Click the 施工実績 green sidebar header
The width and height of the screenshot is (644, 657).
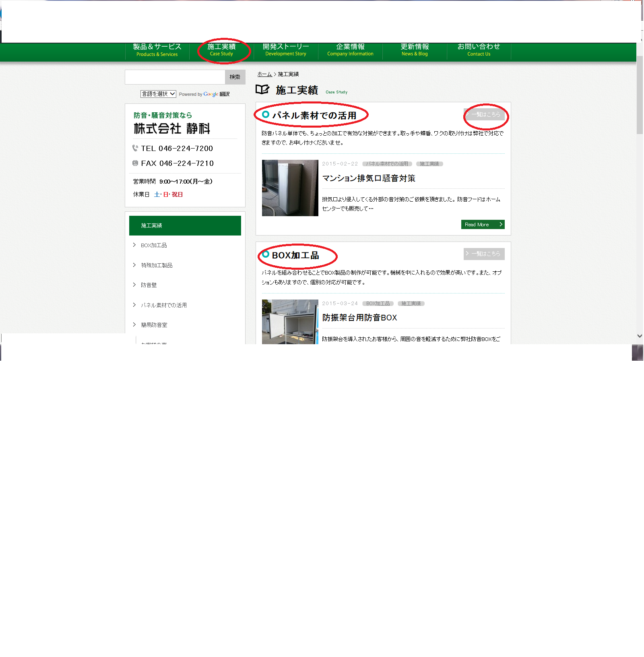click(185, 225)
